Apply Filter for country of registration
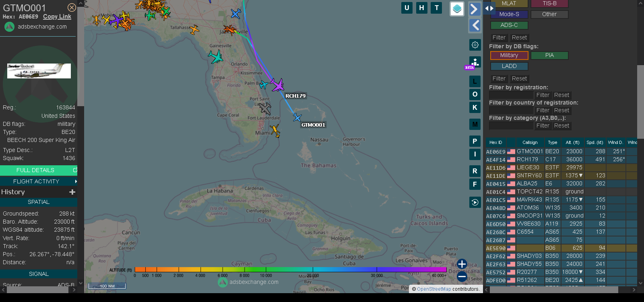Image resolution: width=644 pixels, height=302 pixels. (543, 110)
